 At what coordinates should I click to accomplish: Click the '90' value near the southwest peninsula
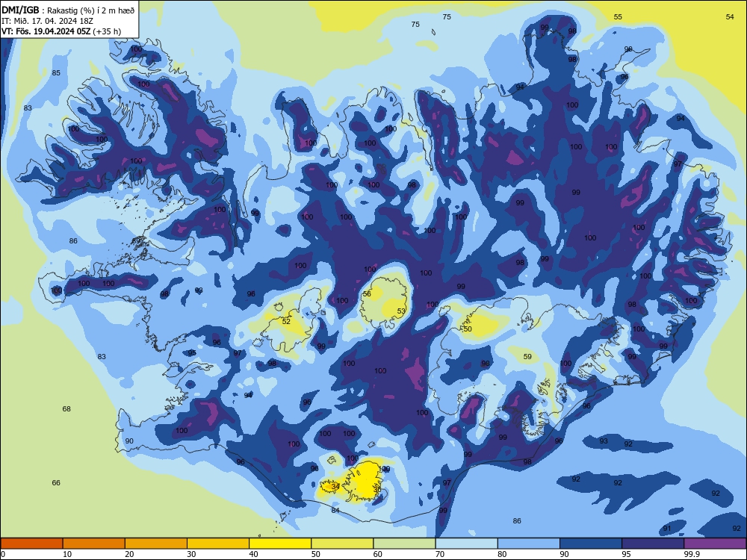tap(129, 441)
